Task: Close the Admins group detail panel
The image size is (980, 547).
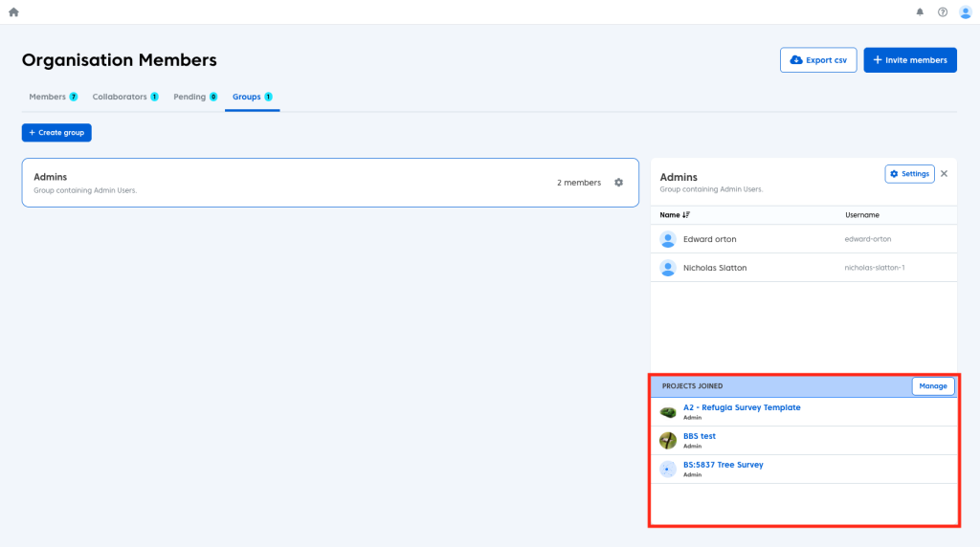Action: coord(945,174)
